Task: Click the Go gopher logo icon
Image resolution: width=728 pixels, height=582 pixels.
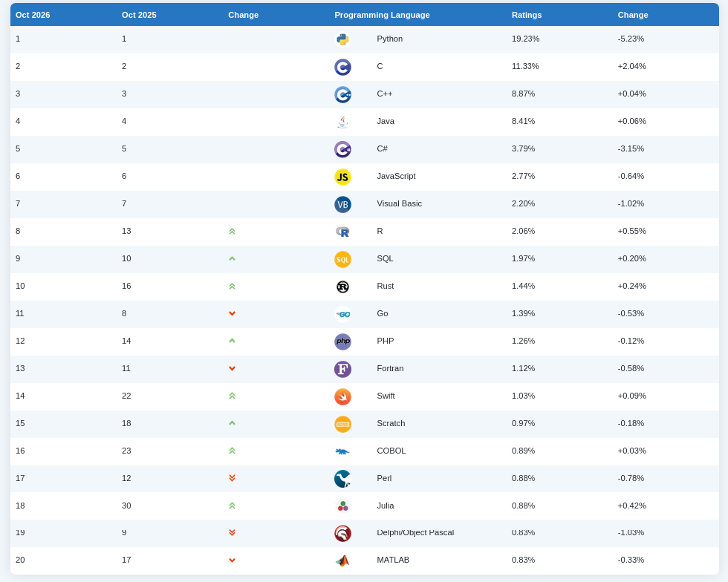Action: [342, 314]
